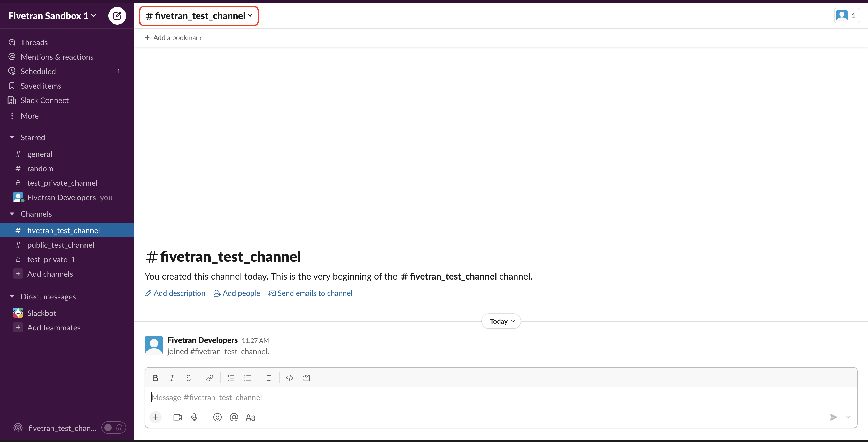
Task: Open Slack Connect
Action: [67, 100]
